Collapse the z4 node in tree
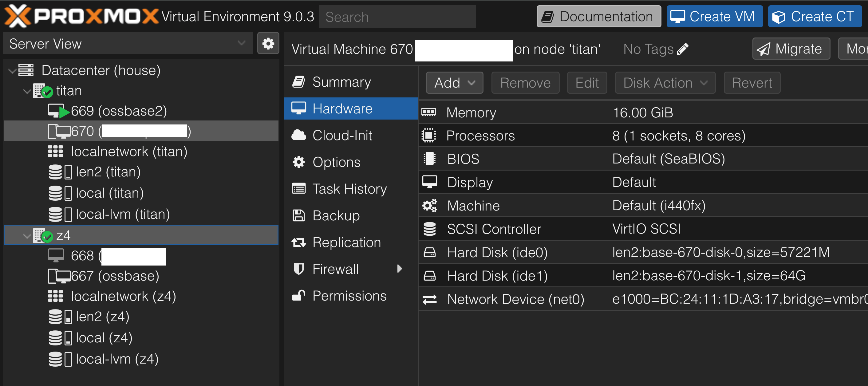868x386 pixels. (27, 235)
